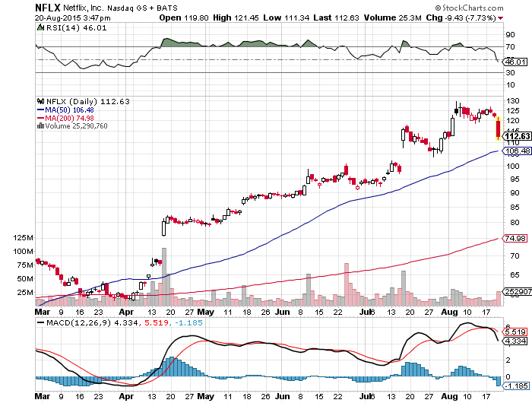Click the 5.519 tag on the MACD right axis
This screenshot has width=532, height=403.
point(515,332)
